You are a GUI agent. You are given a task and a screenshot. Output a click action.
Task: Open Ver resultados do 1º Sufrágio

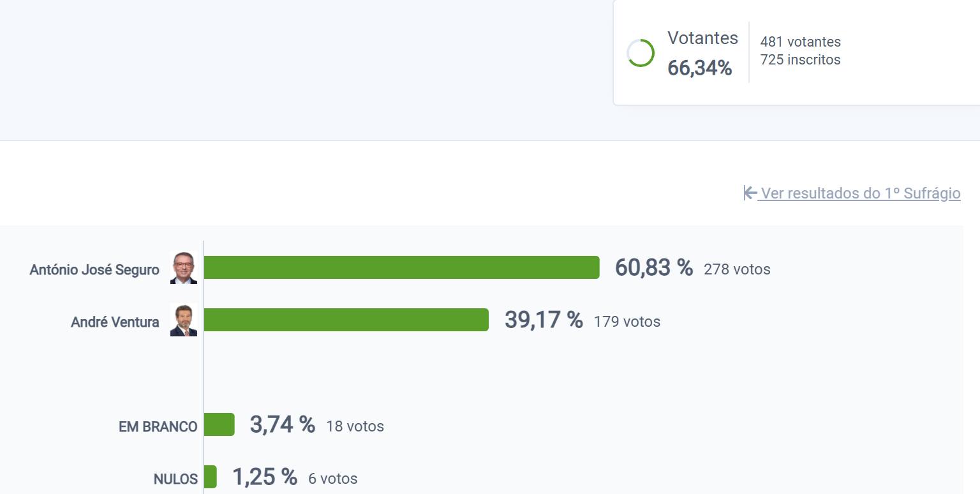859,193
